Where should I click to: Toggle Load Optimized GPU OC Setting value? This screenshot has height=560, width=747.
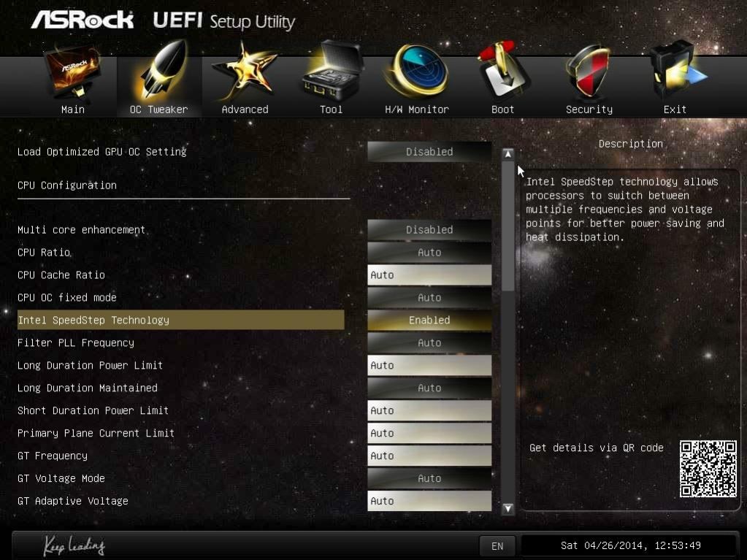429,151
